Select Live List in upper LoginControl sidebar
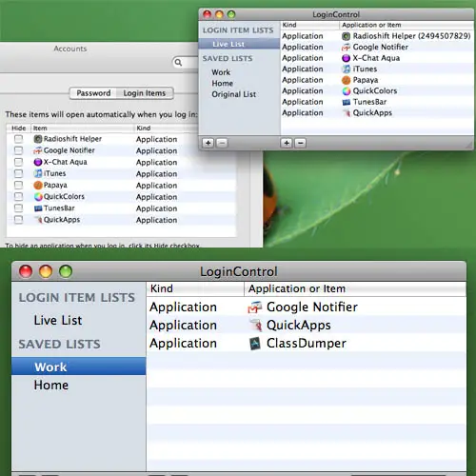This screenshot has height=476, width=476. [239, 44]
